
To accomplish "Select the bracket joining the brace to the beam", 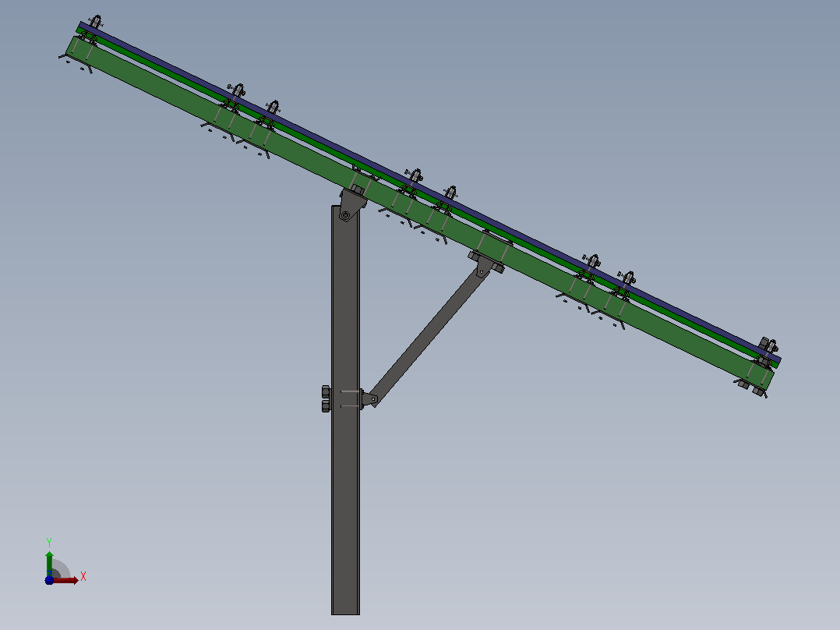I will click(x=486, y=263).
